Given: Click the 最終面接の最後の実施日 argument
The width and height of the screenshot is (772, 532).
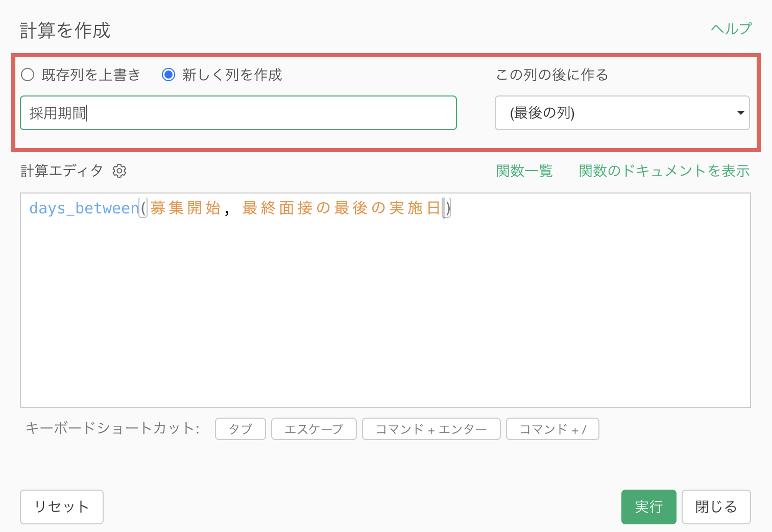Looking at the screenshot, I should pos(341,208).
